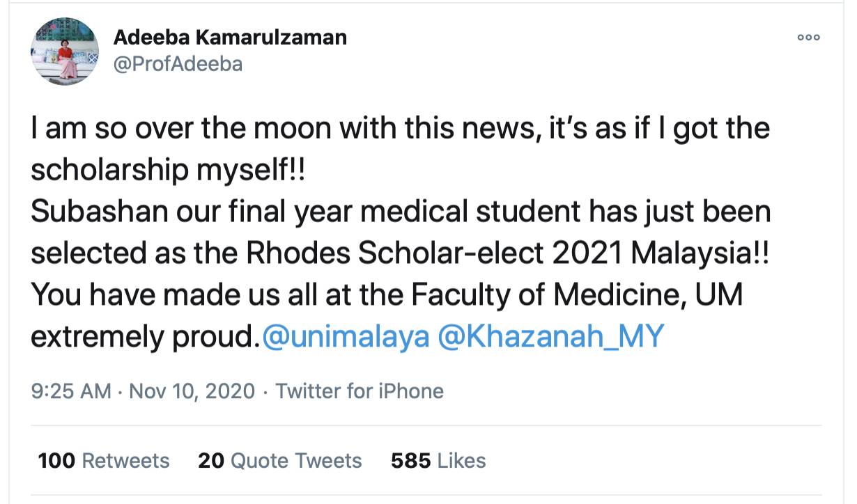This screenshot has height=504, width=857.
Task: Click the text "scholarship myself!!"
Action: click(168, 171)
